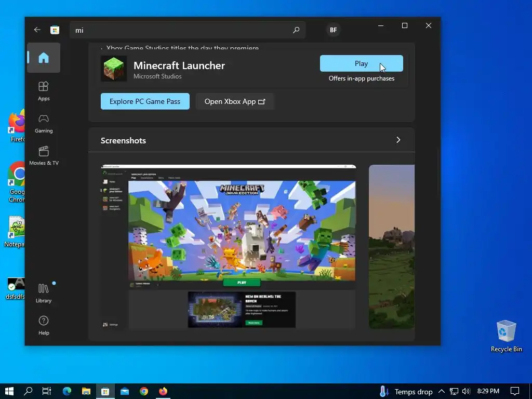Viewport: 532px width, 399px height.
Task: Go back with the Store back arrow
Action: 37,30
